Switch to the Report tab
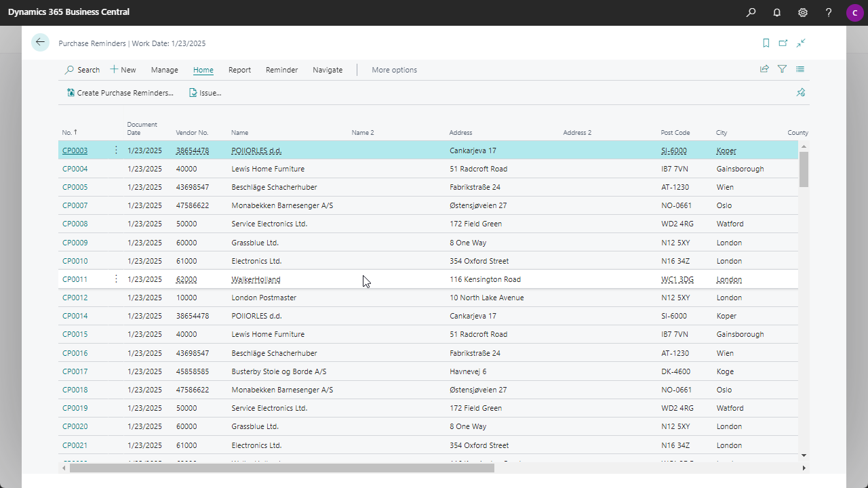This screenshot has width=868, height=488. (x=239, y=70)
